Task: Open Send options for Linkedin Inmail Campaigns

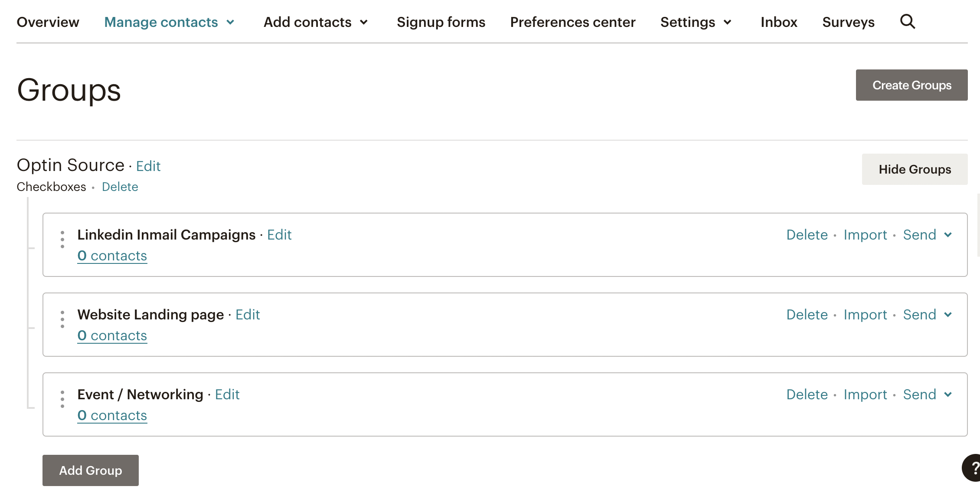Action: (x=928, y=235)
